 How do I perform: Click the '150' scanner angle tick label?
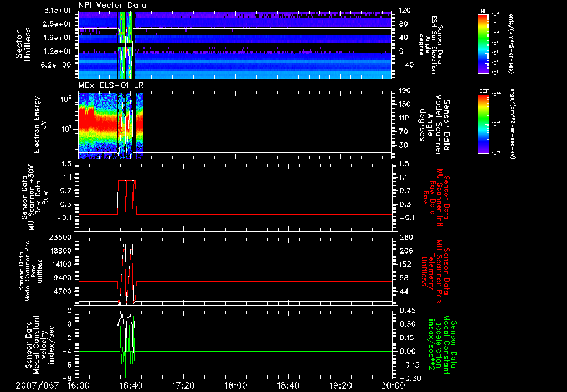tap(405, 104)
